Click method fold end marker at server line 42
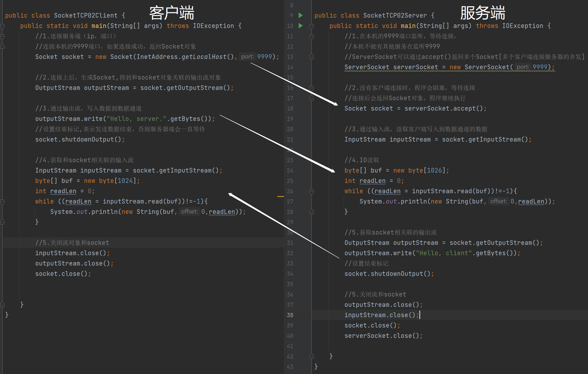The height and width of the screenshot is (374, 588). click(312, 356)
